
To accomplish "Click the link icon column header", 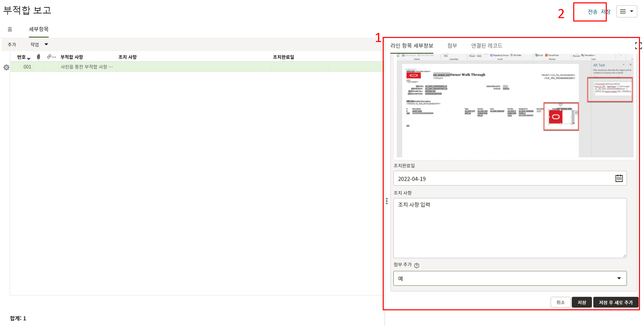I will pyautogui.click(x=49, y=57).
